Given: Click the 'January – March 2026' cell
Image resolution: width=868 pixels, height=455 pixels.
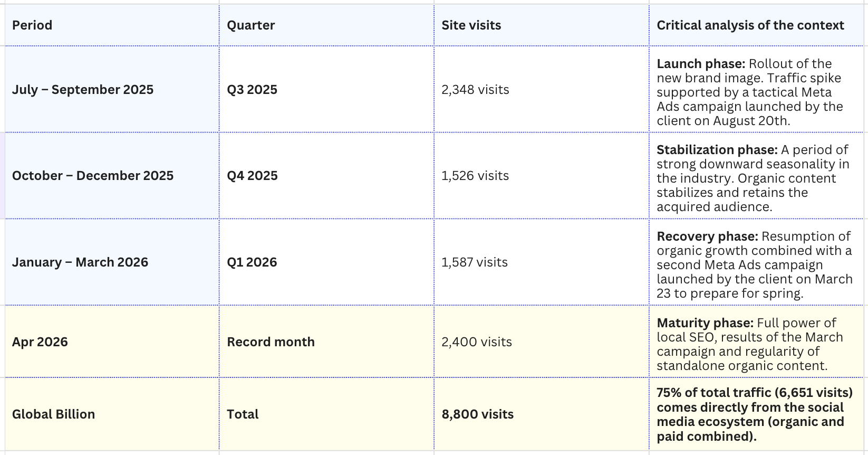Looking at the screenshot, I should 112,262.
